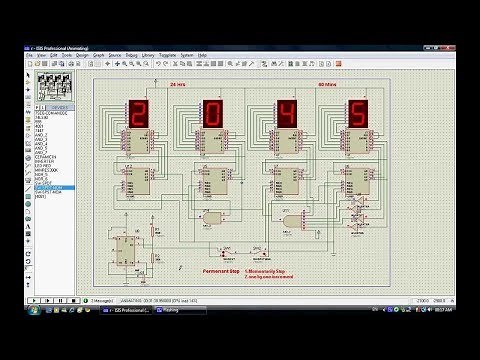
Task: Click the P pick devices button
Action: click(37, 107)
